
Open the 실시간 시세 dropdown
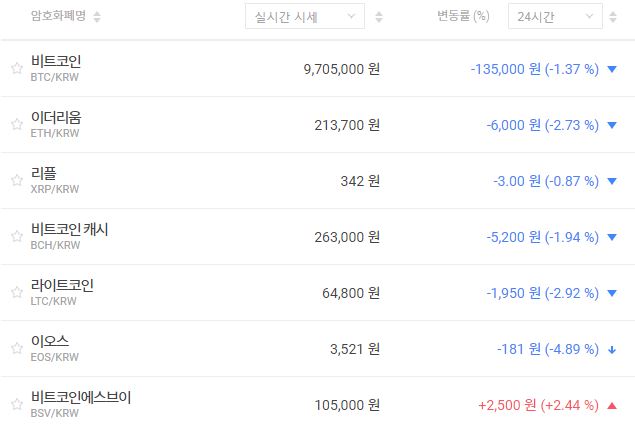(305, 16)
